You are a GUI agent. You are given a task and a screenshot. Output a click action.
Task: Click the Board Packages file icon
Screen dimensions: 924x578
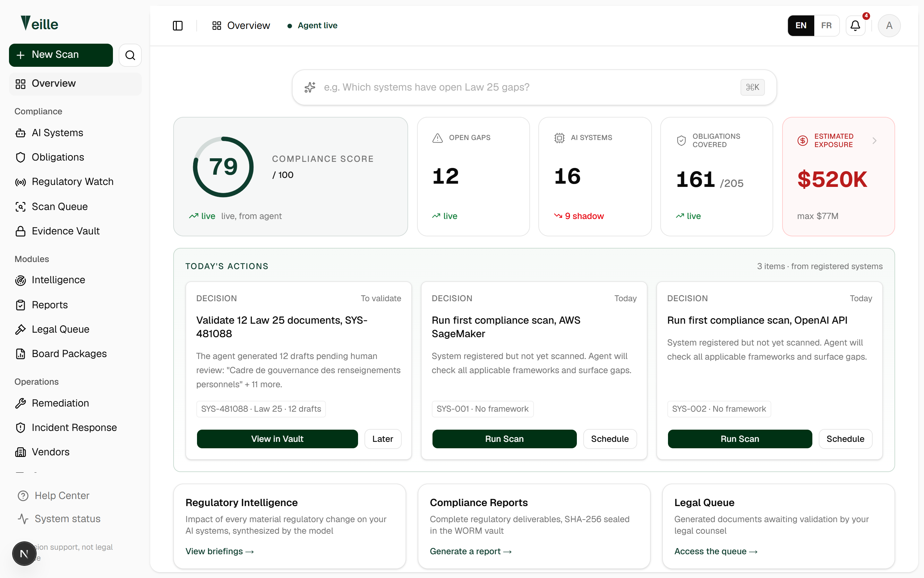21,354
